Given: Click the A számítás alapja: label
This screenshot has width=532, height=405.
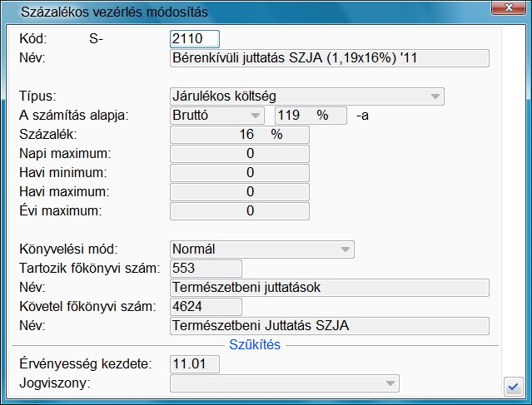Looking at the screenshot, I should coord(74,116).
